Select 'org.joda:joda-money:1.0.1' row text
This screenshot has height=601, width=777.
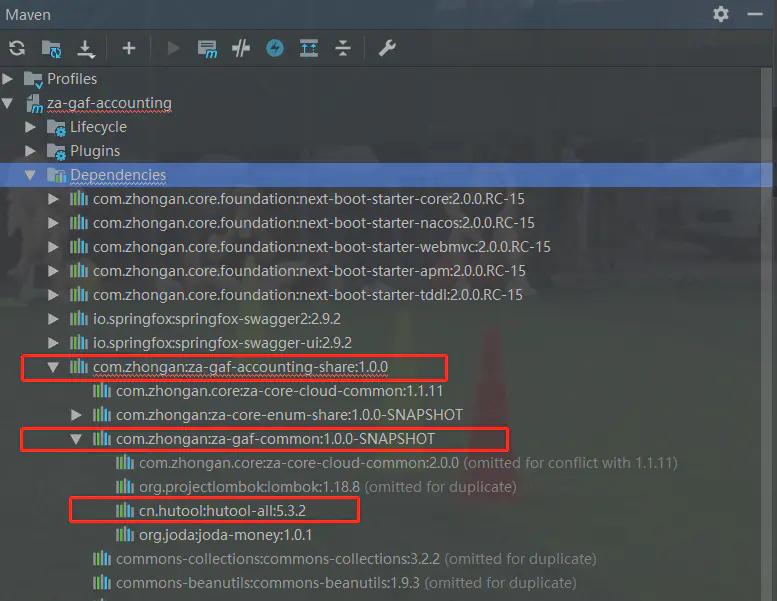point(225,535)
